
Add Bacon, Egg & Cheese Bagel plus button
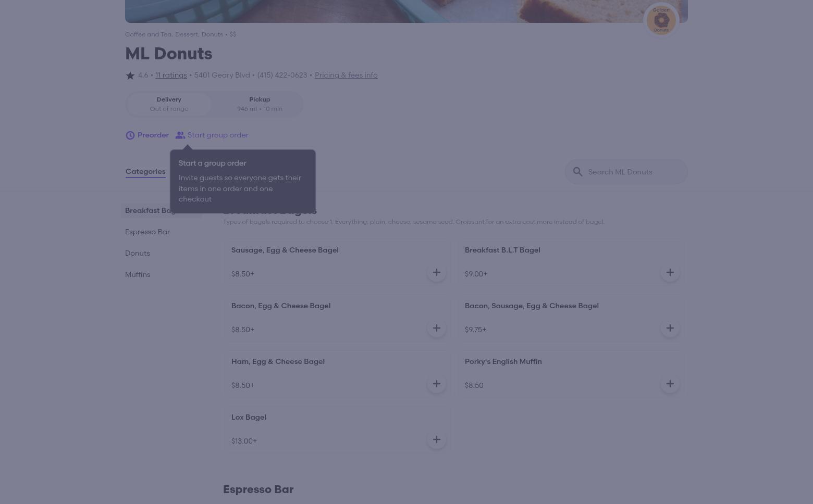click(437, 328)
